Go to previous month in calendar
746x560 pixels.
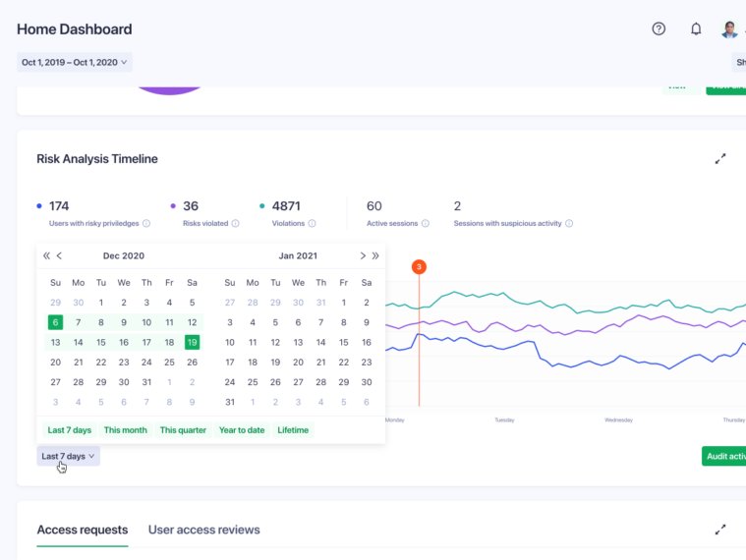[x=59, y=255]
